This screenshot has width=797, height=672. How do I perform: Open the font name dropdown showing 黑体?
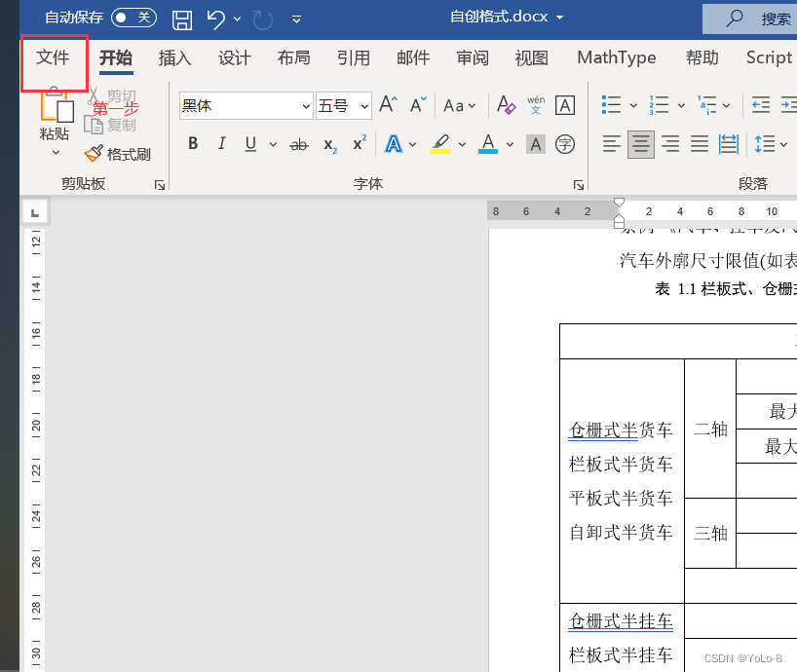click(x=305, y=105)
